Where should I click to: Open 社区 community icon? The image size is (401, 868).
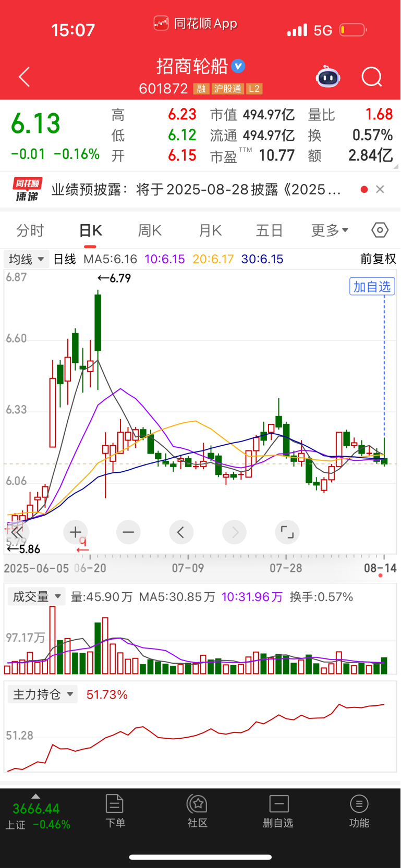click(x=198, y=811)
